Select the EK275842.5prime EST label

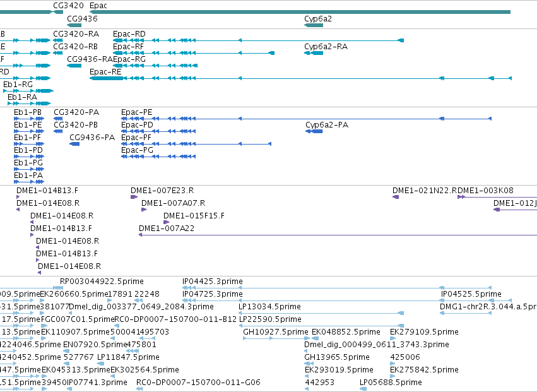pyautogui.click(x=424, y=370)
